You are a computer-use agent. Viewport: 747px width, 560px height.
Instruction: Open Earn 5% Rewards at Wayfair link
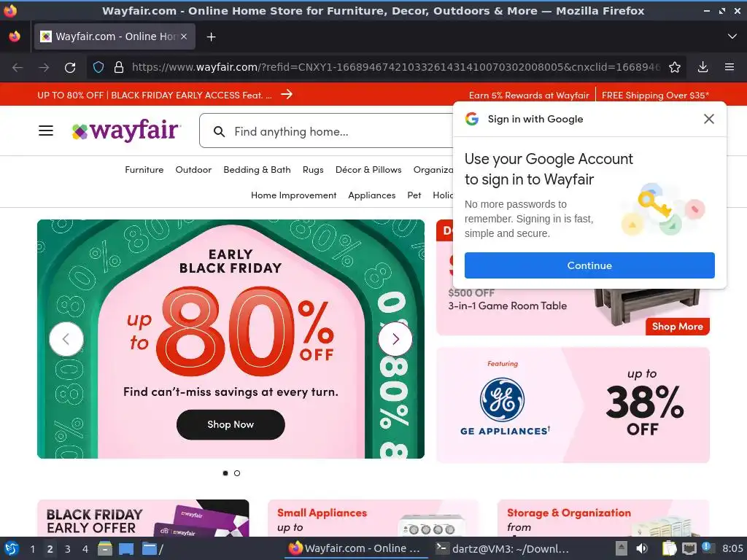tap(529, 96)
